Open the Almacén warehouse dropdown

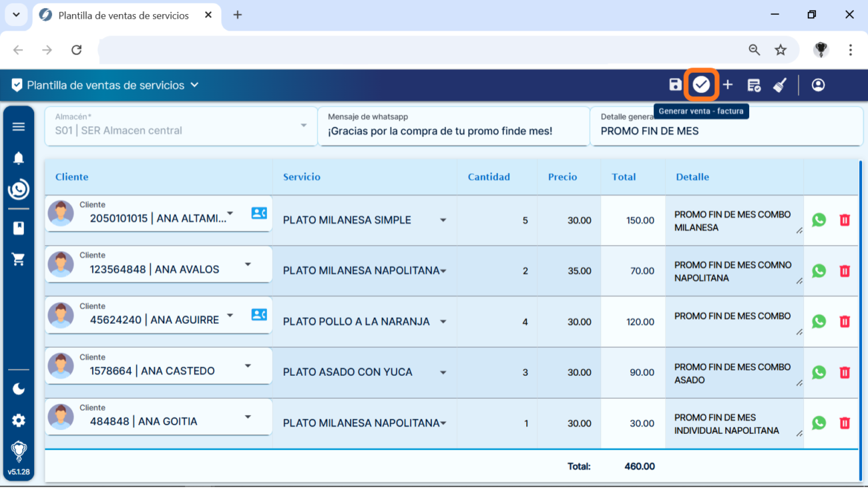click(303, 126)
